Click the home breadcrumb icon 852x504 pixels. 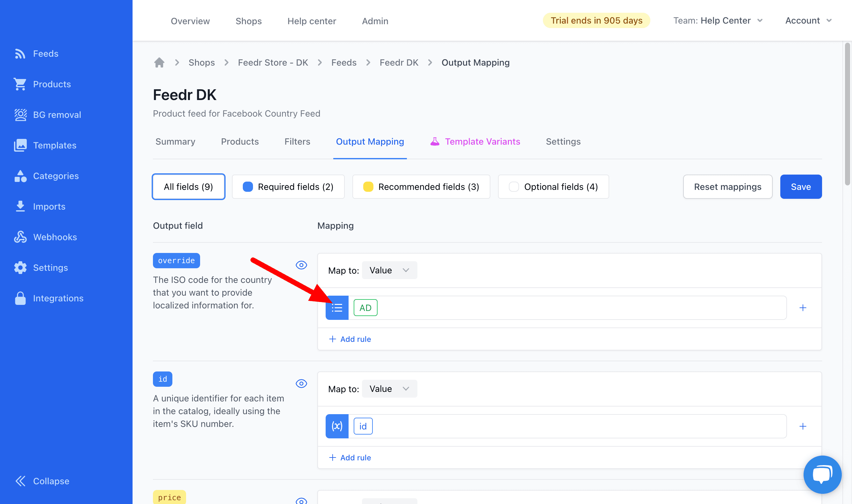click(x=159, y=62)
